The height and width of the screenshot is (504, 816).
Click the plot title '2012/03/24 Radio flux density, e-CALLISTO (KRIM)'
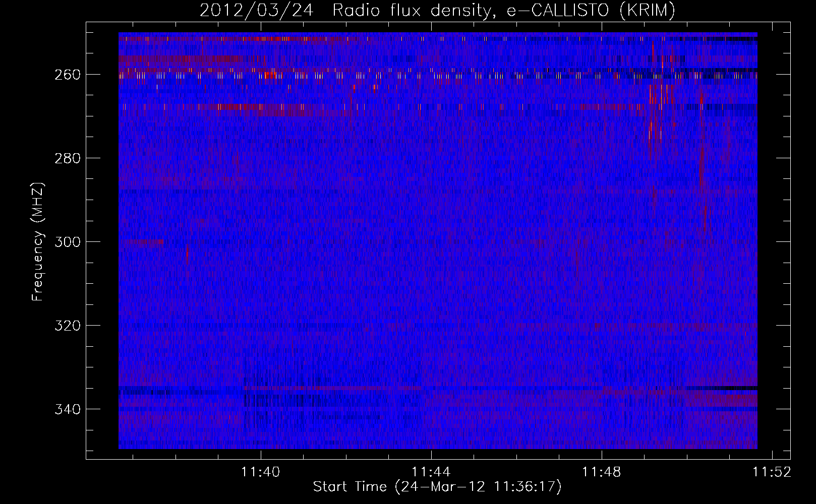(x=437, y=10)
